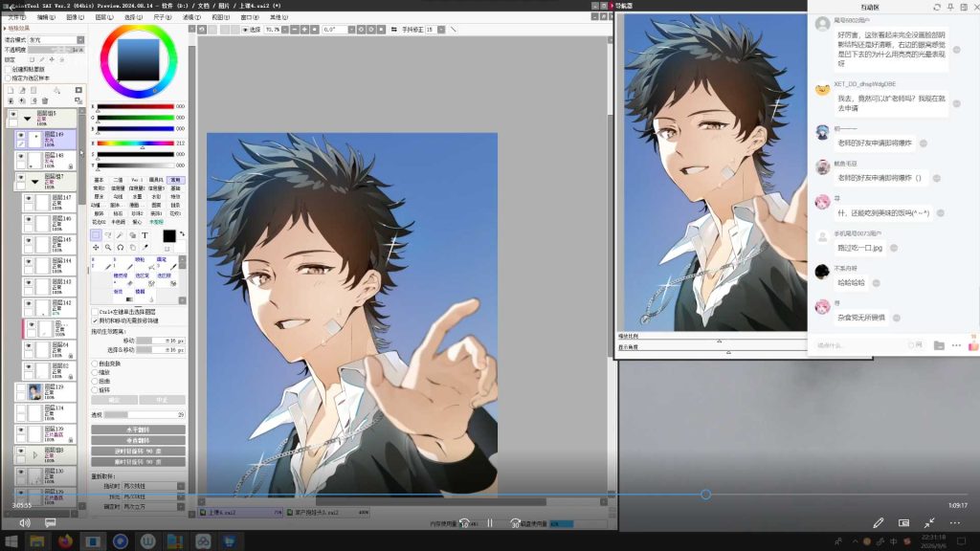Viewport: 980px width, 551px height.
Task: Collapse layer group 7 with its triangle
Action: click(35, 181)
